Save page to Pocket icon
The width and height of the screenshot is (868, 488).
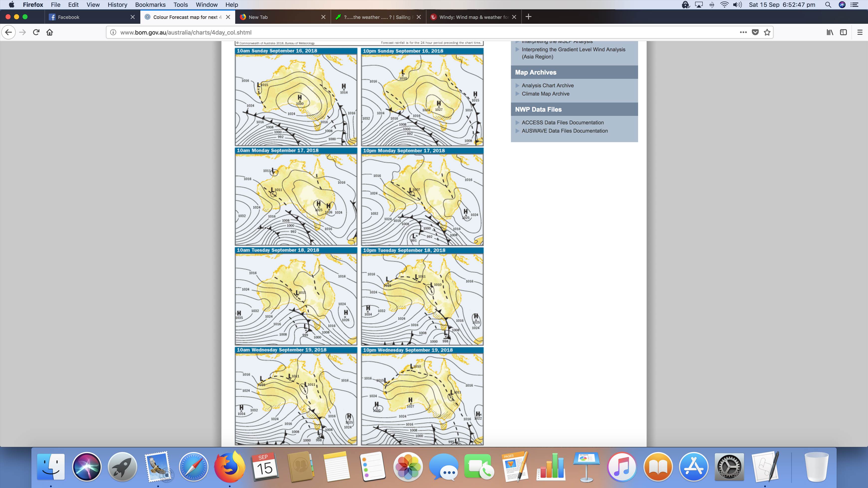(756, 32)
